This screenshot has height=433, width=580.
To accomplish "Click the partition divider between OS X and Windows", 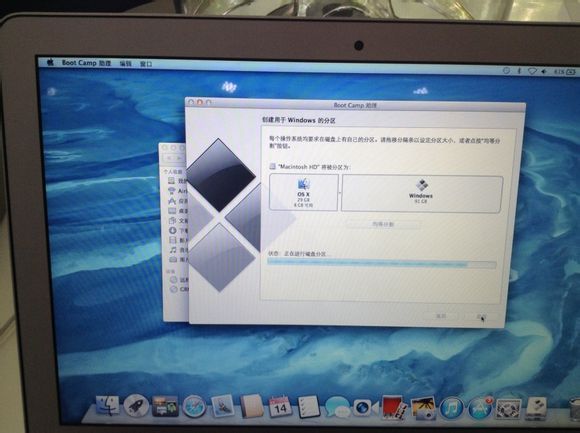I will [x=340, y=193].
